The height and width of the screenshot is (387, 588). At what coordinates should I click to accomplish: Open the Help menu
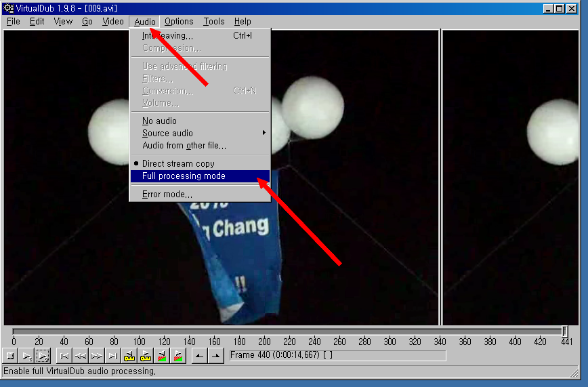243,22
